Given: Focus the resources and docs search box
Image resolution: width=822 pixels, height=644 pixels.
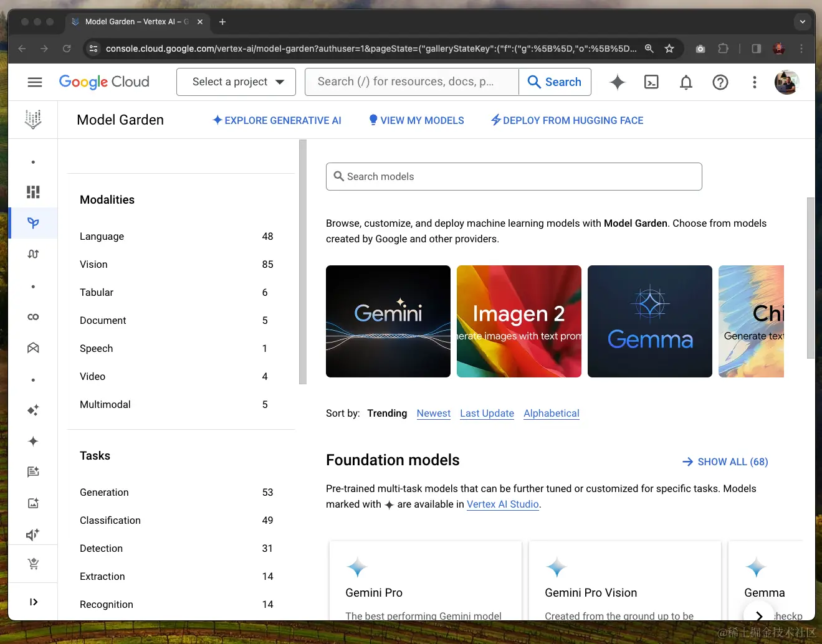Looking at the screenshot, I should click(412, 82).
